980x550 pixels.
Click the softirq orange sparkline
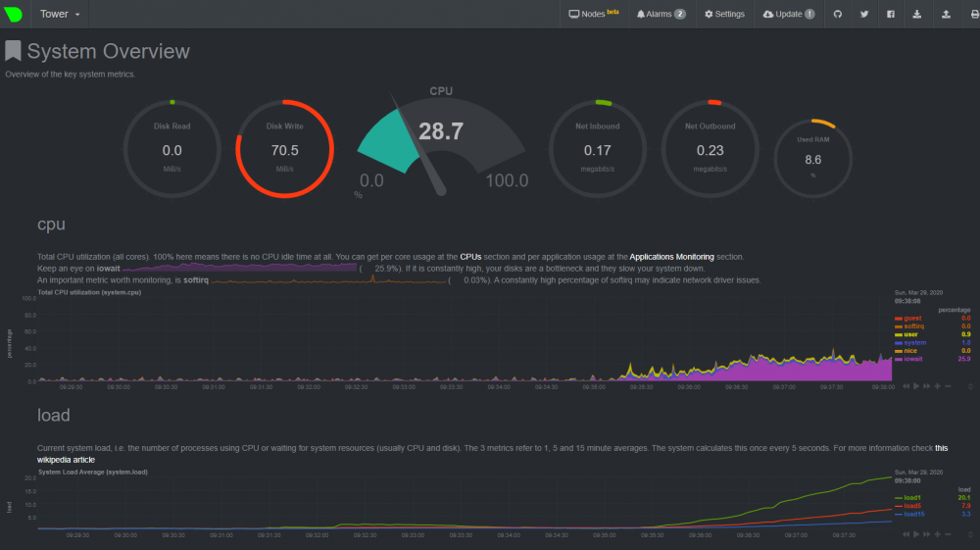[328, 279]
